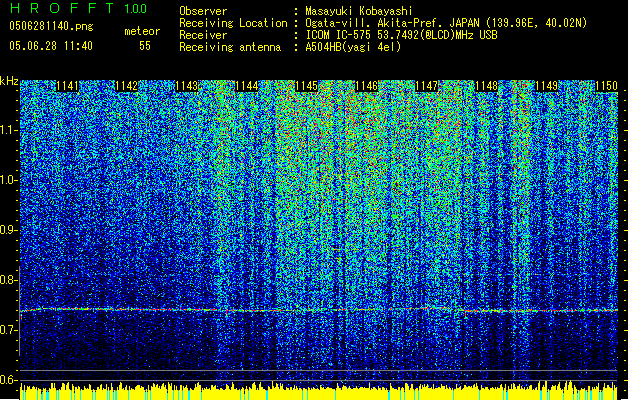Click the meteor label
The image size is (629, 400).
(142, 31)
